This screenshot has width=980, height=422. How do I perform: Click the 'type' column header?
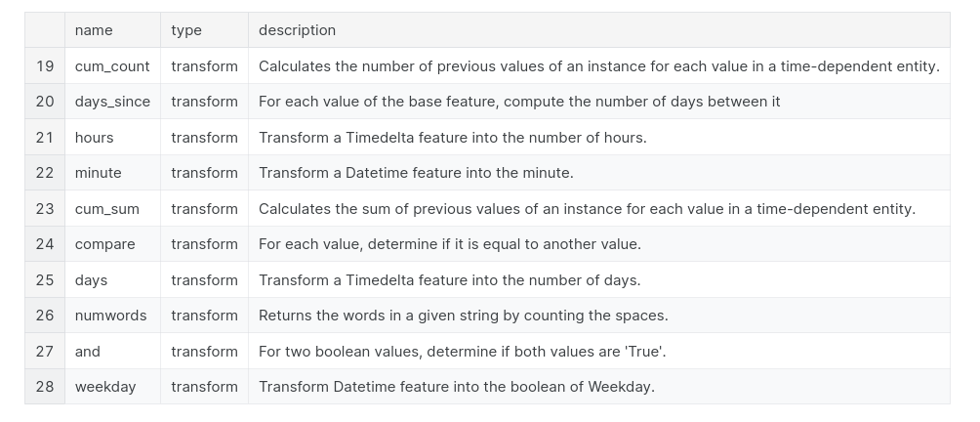tap(186, 30)
